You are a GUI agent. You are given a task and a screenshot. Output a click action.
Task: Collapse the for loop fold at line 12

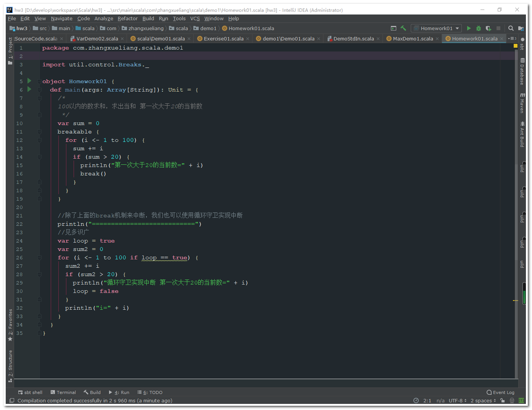[39, 140]
